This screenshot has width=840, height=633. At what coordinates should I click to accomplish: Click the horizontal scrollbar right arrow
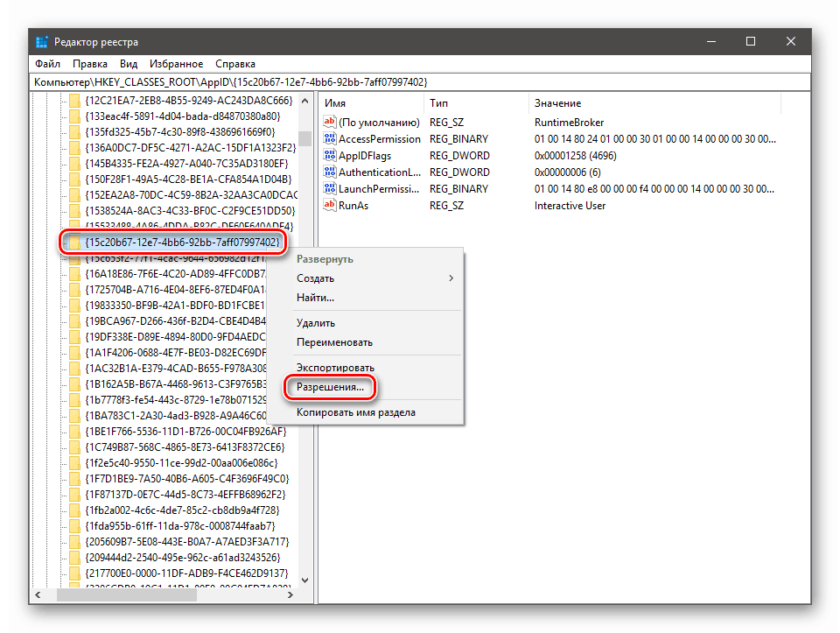290,595
